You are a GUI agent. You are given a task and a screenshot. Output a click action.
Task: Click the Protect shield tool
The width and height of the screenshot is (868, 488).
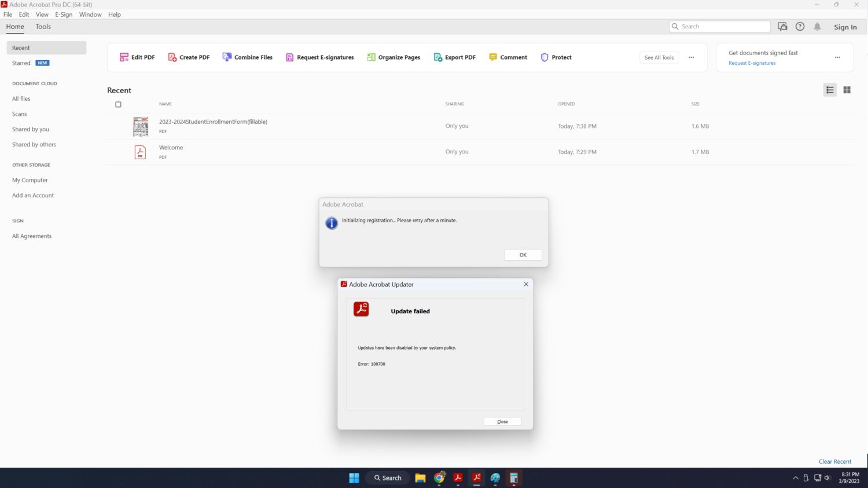(x=556, y=57)
